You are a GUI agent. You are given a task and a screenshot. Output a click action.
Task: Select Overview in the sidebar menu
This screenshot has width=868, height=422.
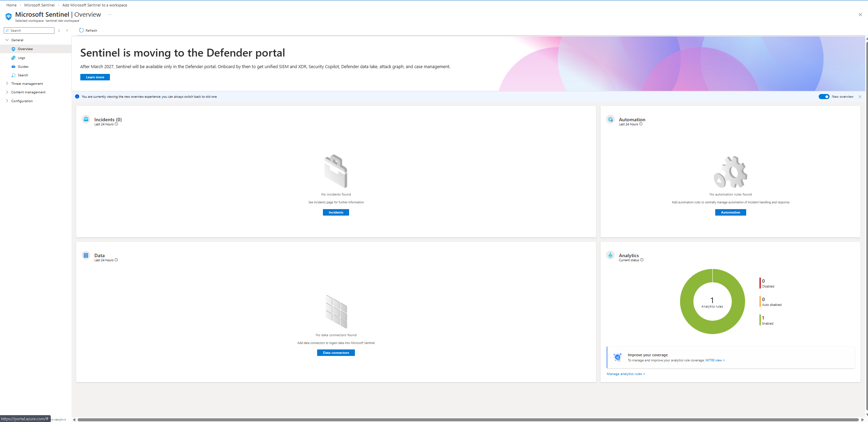(x=26, y=49)
